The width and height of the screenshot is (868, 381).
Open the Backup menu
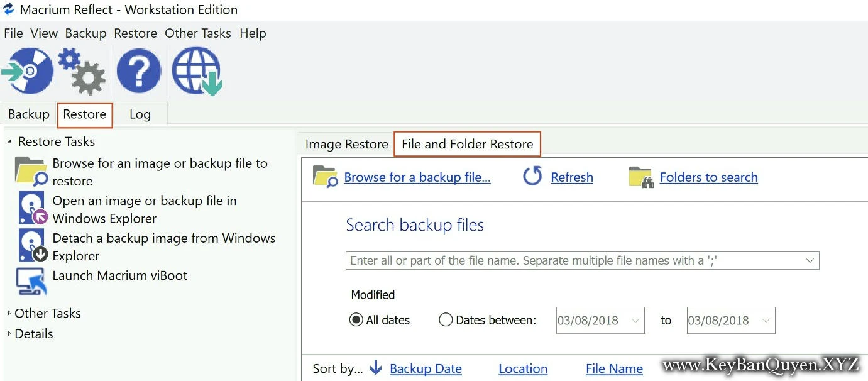pyautogui.click(x=86, y=33)
